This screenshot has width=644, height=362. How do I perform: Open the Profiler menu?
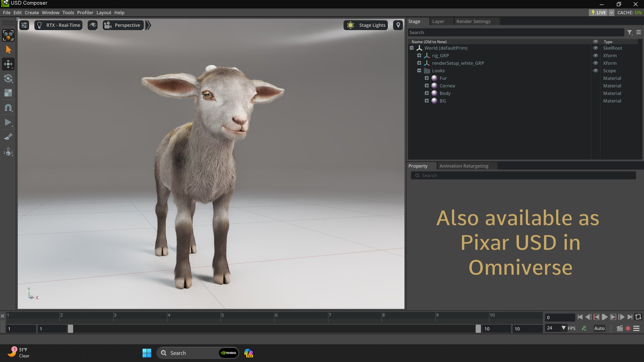[85, 13]
